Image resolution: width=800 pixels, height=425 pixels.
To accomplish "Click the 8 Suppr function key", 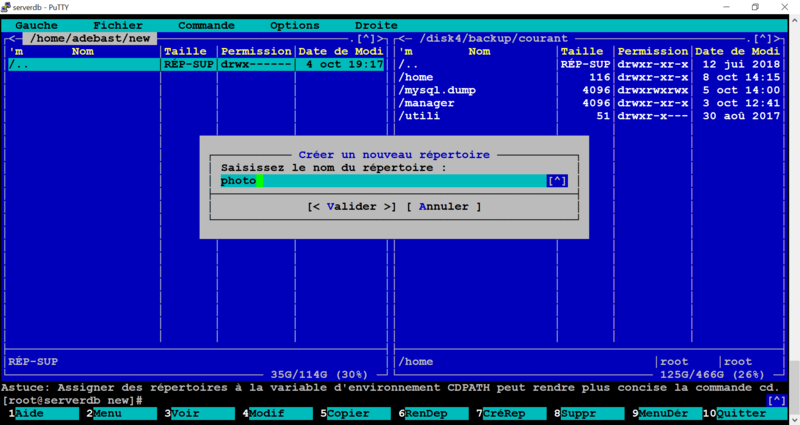I will pos(590,413).
